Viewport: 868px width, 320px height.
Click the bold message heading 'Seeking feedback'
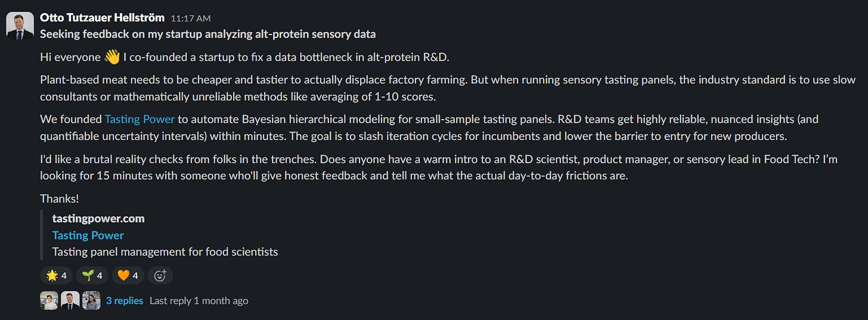(x=208, y=34)
